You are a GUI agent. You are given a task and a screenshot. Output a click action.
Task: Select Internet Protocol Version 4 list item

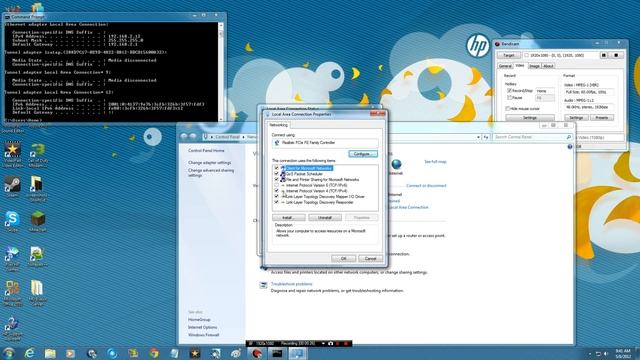[316, 191]
